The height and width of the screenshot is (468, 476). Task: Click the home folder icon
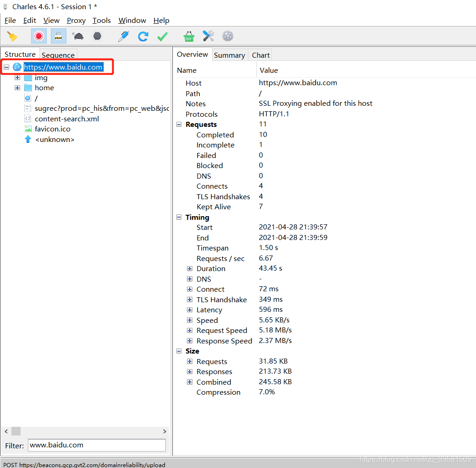(x=28, y=88)
